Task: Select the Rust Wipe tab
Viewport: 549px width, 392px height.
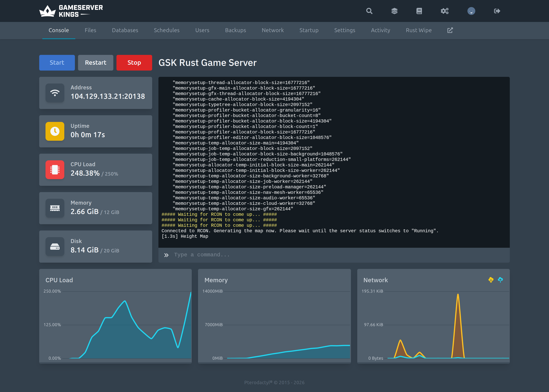Action: 418,30
